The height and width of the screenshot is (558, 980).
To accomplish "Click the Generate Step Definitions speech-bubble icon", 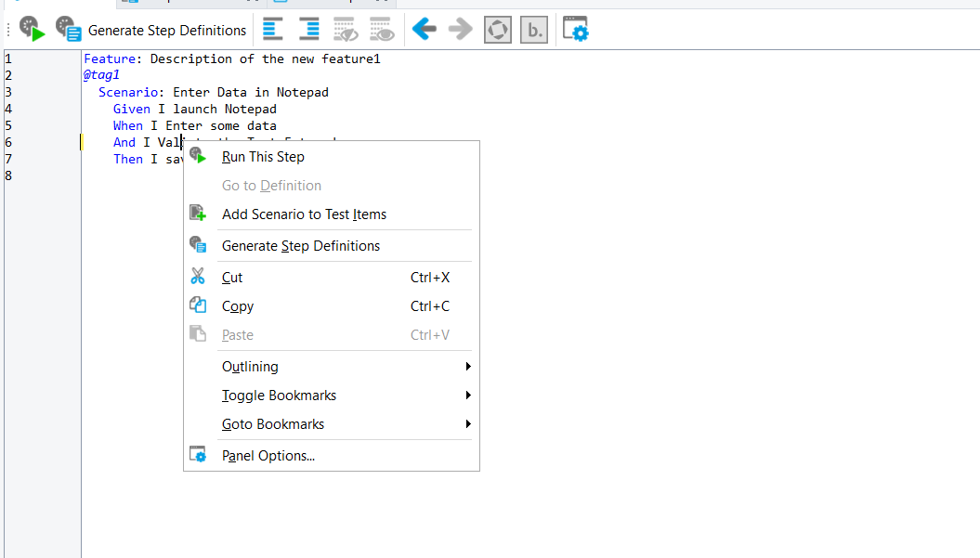I will pyautogui.click(x=67, y=29).
